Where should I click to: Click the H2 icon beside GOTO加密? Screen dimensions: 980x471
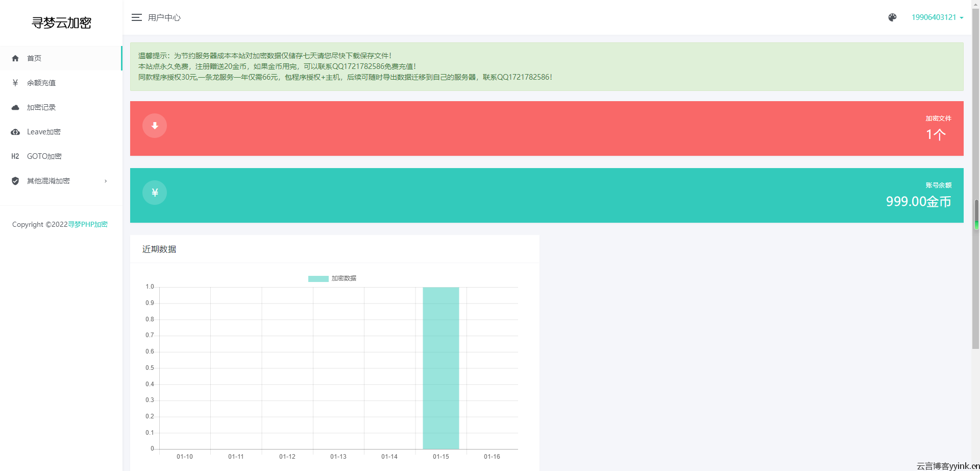tap(15, 156)
